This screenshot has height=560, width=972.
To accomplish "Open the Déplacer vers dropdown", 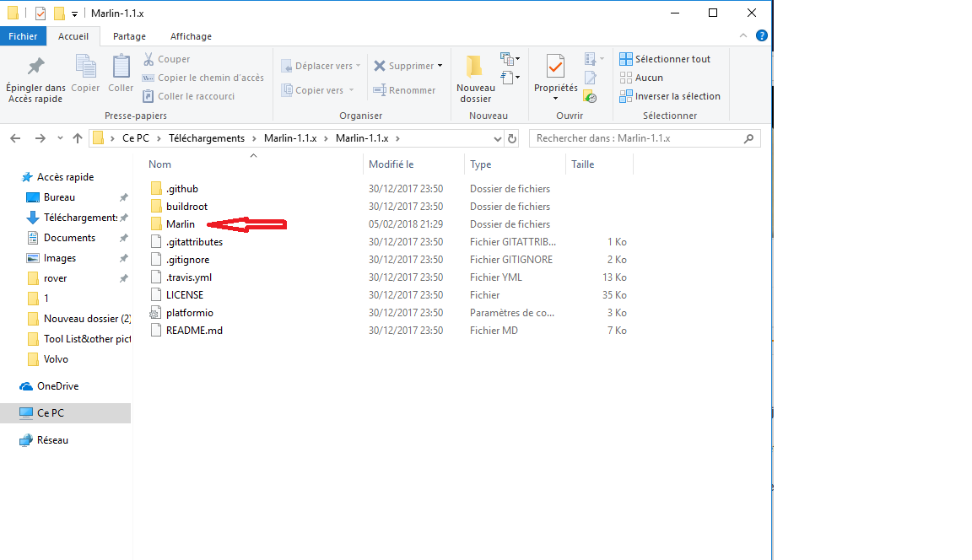I will pos(321,66).
